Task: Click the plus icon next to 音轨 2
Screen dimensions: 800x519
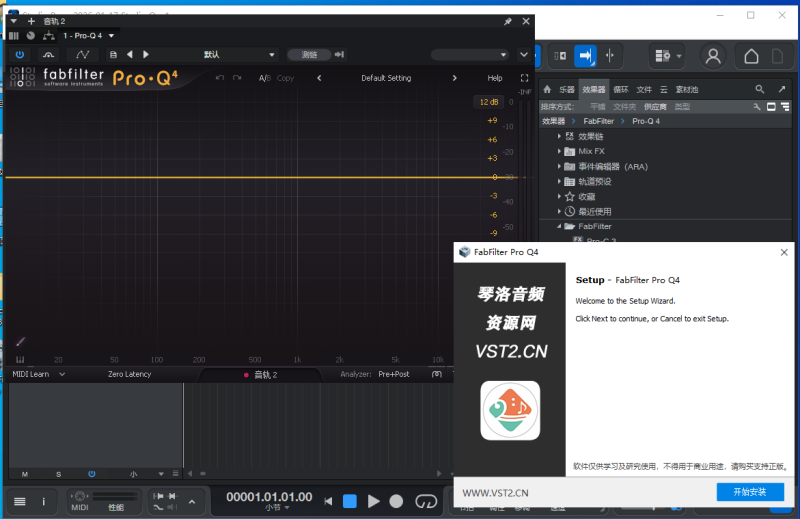Action: [x=31, y=21]
